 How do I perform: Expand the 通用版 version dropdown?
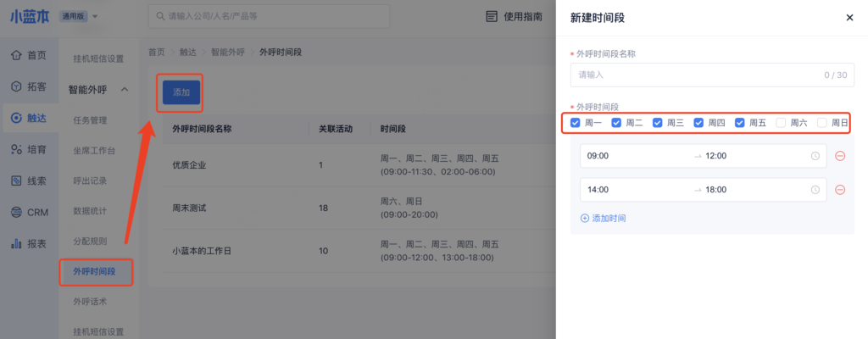94,16
